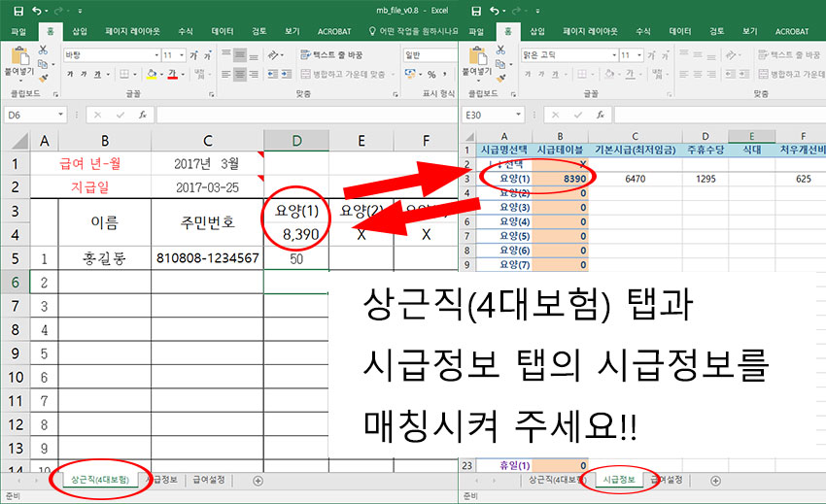Expand the 일반 number format dropdown
Screen dimensions: 826x504
[450, 55]
